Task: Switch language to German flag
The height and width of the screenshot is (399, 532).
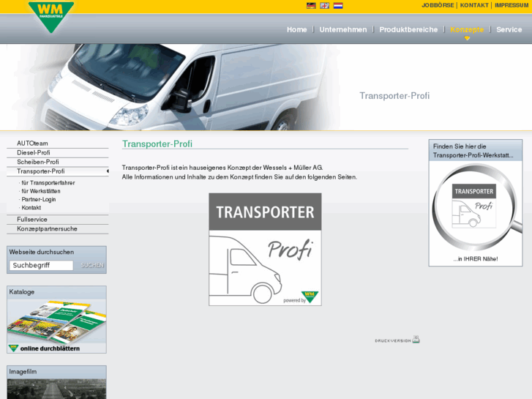Action: click(x=311, y=5)
